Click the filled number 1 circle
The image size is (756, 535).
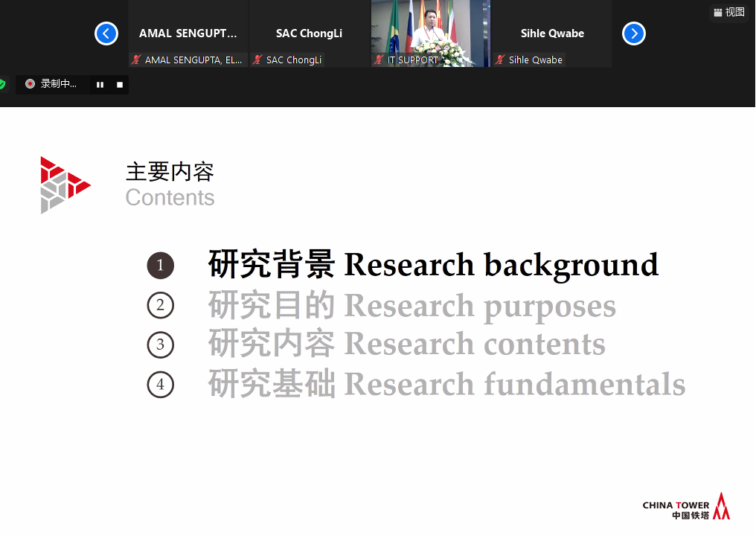[x=161, y=266]
